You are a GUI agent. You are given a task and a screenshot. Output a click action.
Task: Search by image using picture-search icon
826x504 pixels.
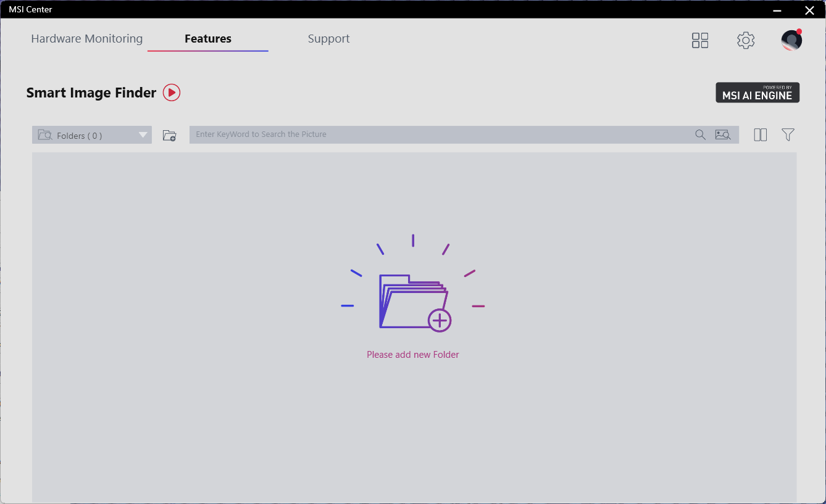[x=723, y=134]
